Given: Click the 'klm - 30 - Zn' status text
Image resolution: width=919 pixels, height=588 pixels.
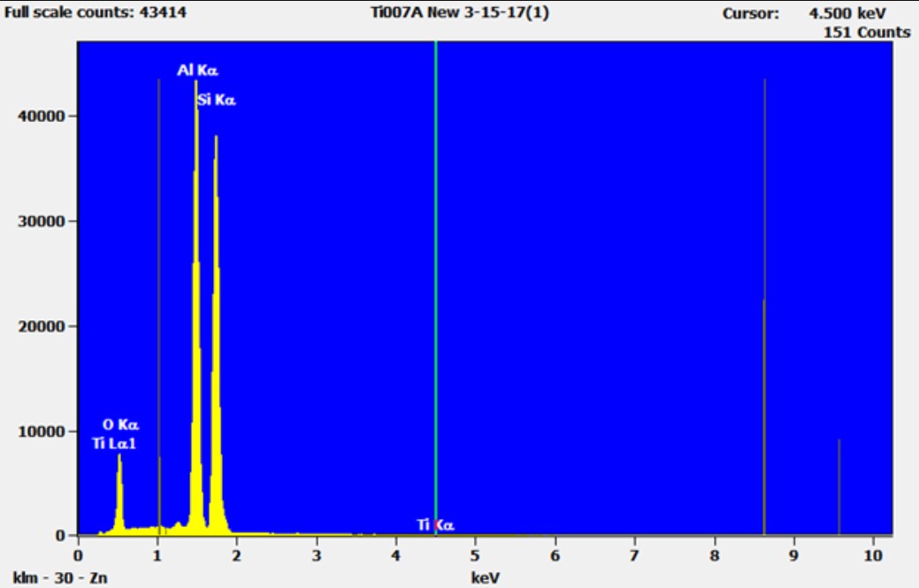Looking at the screenshot, I should pos(60,578).
